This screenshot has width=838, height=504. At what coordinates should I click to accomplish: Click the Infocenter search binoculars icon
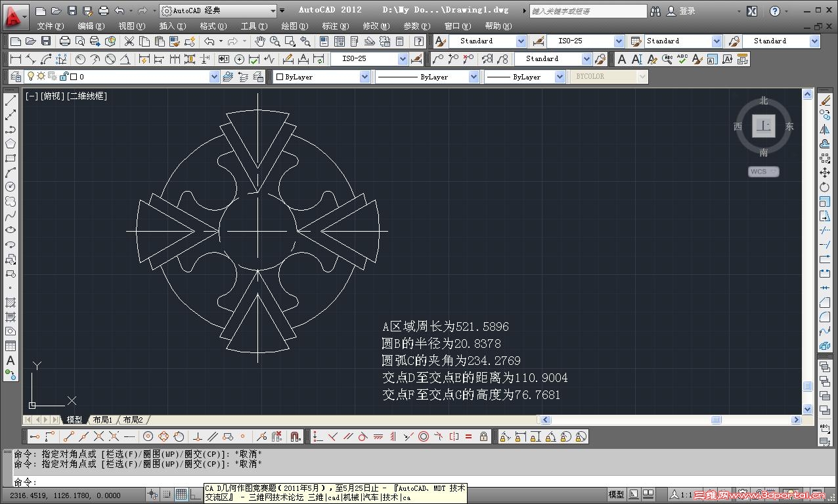(656, 11)
